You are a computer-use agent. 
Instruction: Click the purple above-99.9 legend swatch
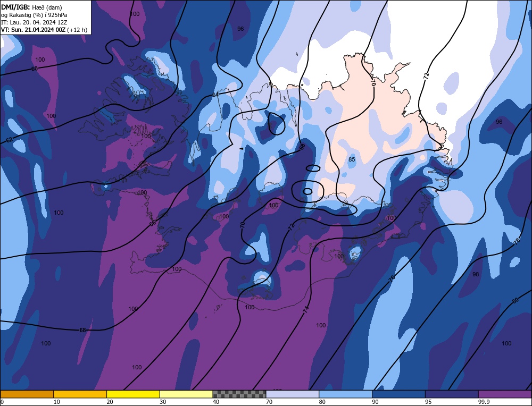[505, 394]
